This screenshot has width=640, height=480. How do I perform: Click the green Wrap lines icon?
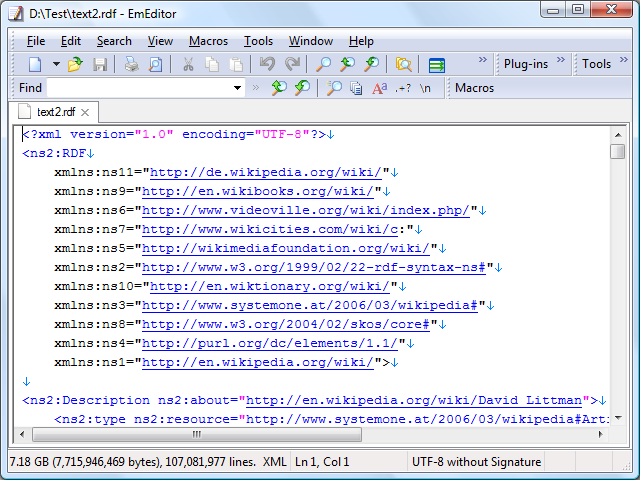(437, 65)
